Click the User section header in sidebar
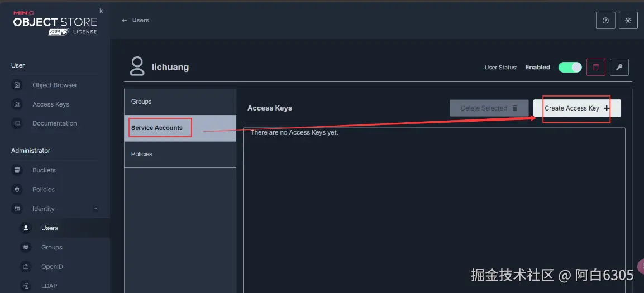This screenshot has width=644, height=293. pos(18,66)
